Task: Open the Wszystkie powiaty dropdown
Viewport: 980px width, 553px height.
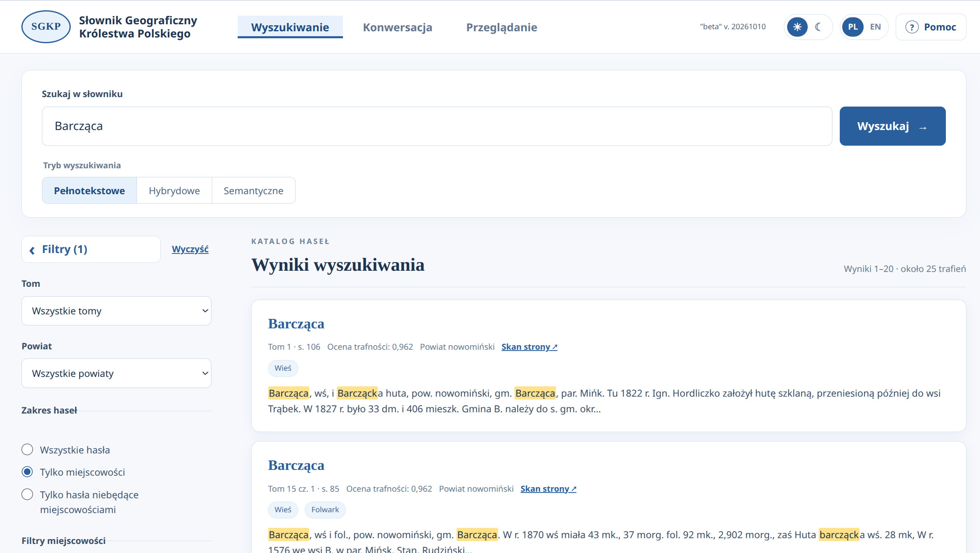Action: [116, 373]
